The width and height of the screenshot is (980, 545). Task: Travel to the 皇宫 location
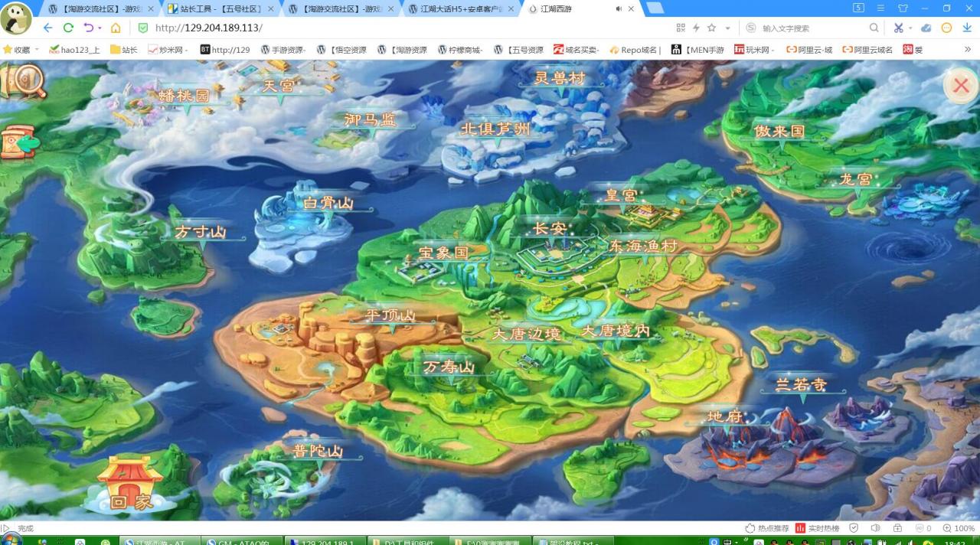621,195
